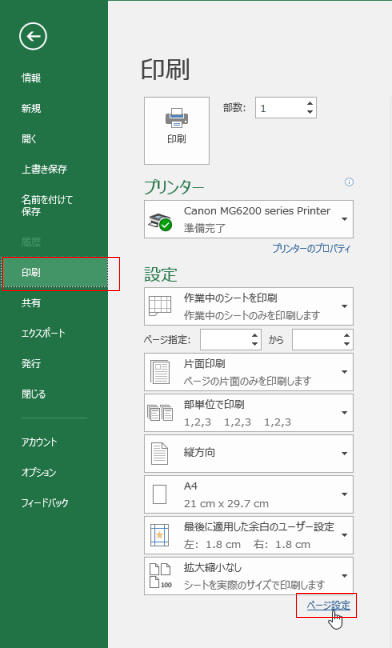Expand the 作業中のシートを印刷 dropdown
The width and height of the screenshot is (392, 648).
[249, 306]
